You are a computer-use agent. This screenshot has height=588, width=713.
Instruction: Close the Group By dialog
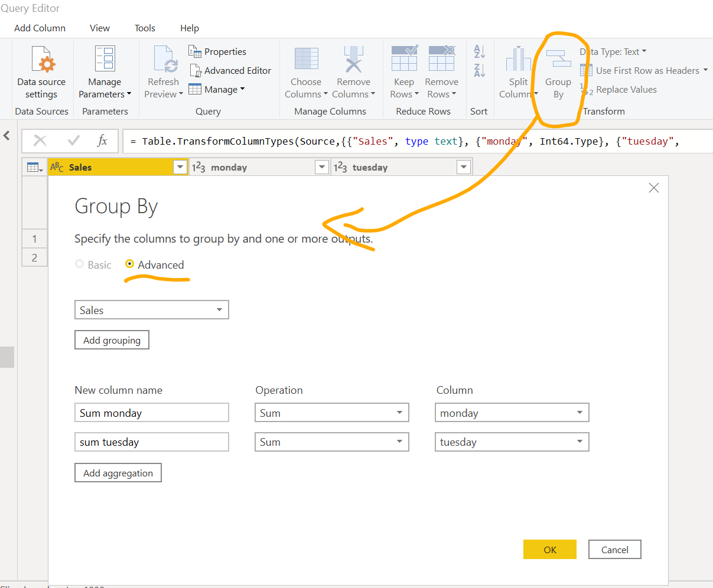(654, 188)
